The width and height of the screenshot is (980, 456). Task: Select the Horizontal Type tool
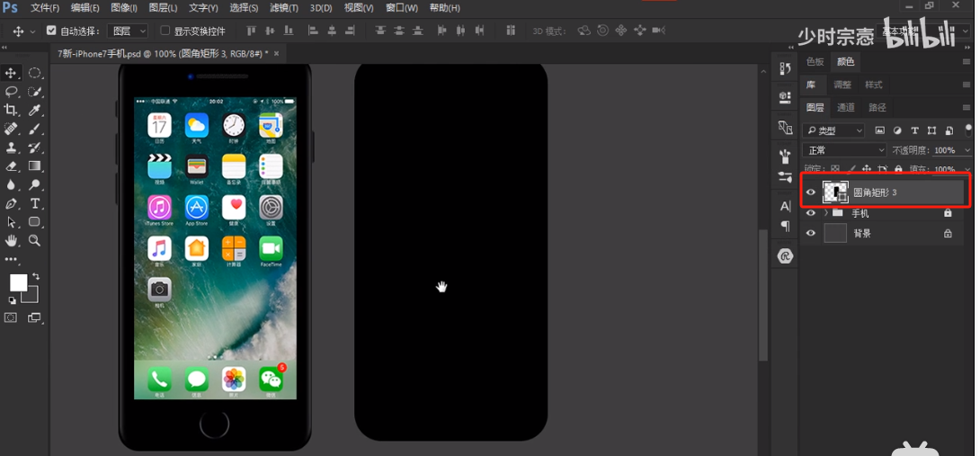35,203
